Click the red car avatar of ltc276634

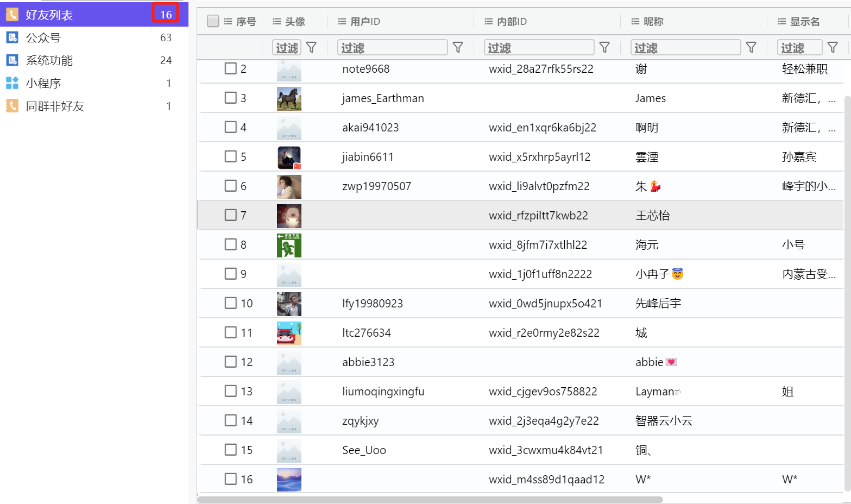click(289, 333)
